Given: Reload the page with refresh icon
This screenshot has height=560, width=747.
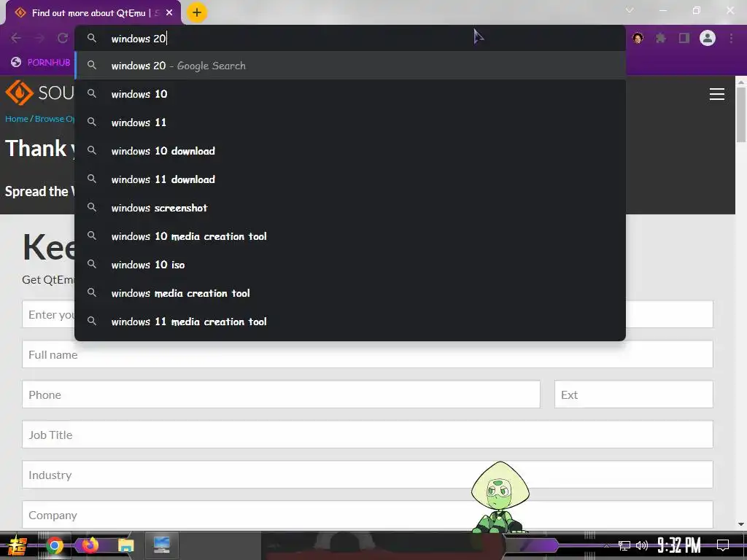Looking at the screenshot, I should coord(63,38).
